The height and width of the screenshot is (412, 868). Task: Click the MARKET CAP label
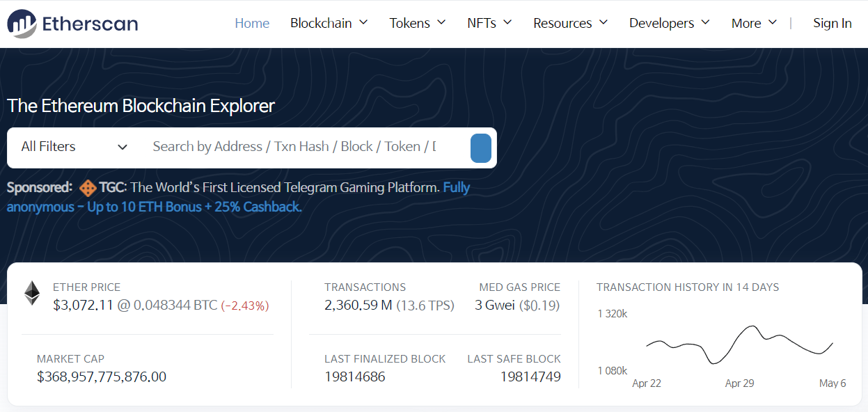(70, 359)
